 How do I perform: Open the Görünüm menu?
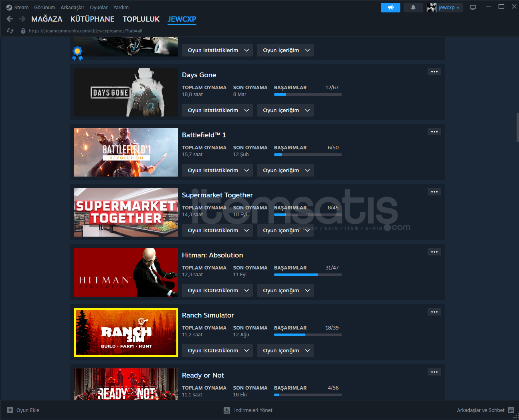coord(44,8)
